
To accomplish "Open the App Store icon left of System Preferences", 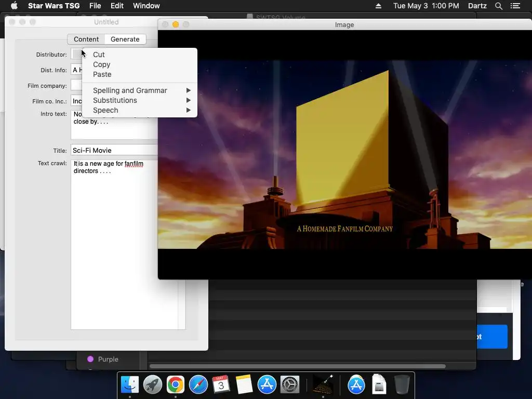I will pyautogui.click(x=267, y=385).
